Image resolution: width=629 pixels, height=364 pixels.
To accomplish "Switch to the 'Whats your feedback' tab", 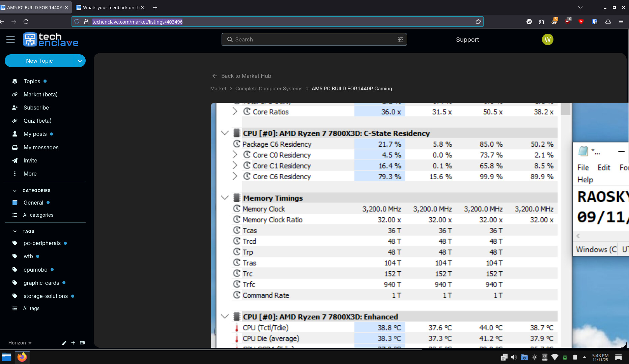I will 110,7.
